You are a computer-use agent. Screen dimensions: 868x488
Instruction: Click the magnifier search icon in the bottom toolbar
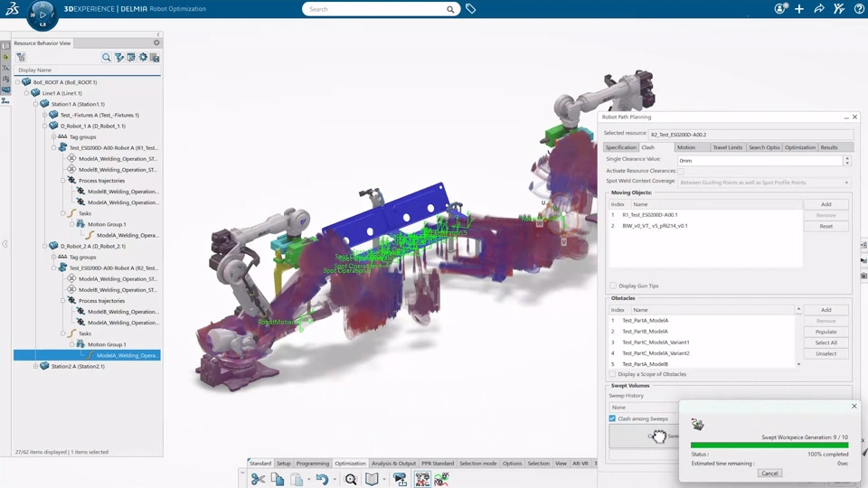pyautogui.click(x=351, y=479)
